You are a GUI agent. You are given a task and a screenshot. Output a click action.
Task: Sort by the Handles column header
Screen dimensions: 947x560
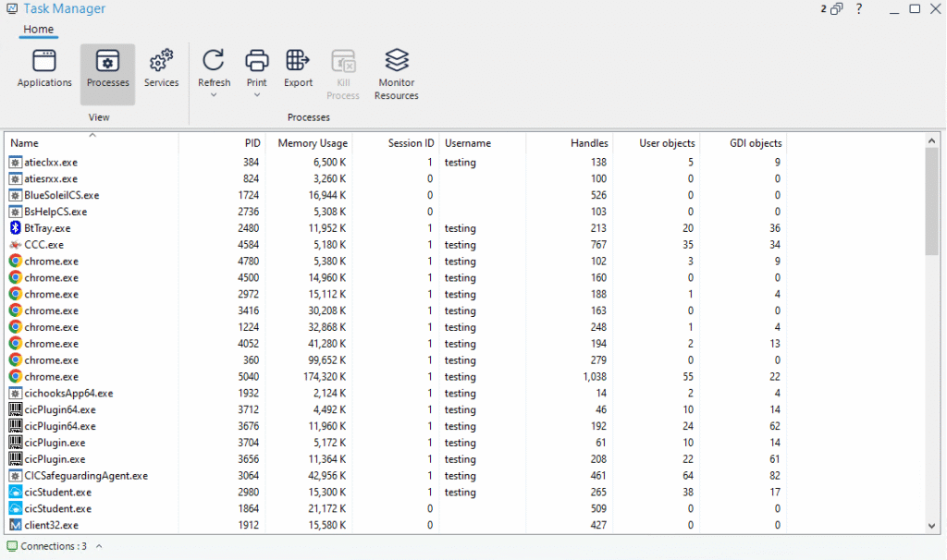[x=570, y=143]
